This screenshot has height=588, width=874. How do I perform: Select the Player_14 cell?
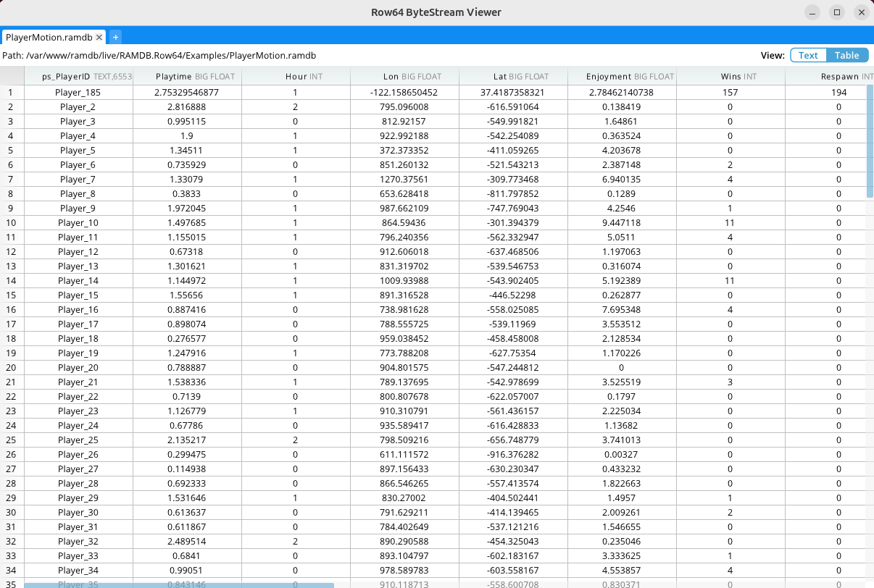click(x=78, y=281)
